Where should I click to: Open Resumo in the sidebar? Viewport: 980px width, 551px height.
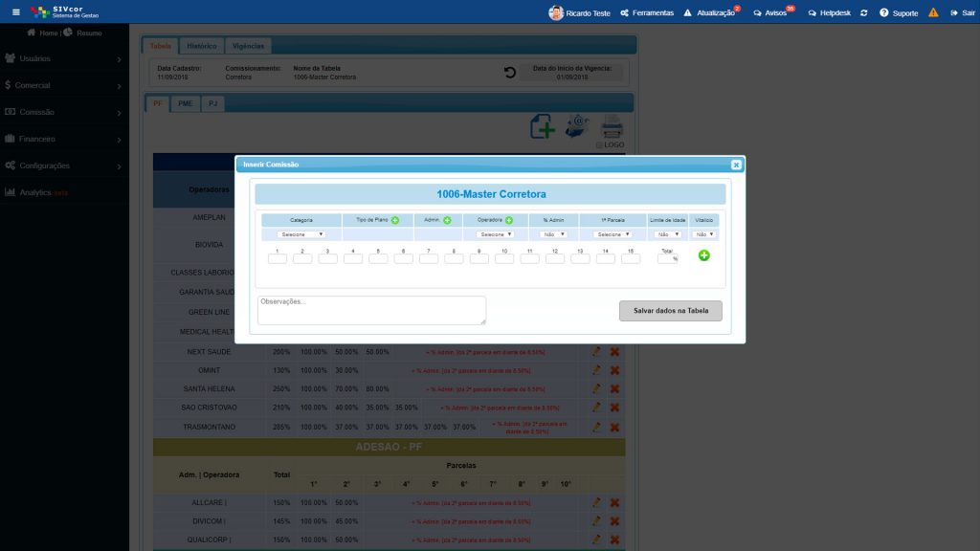82,33
